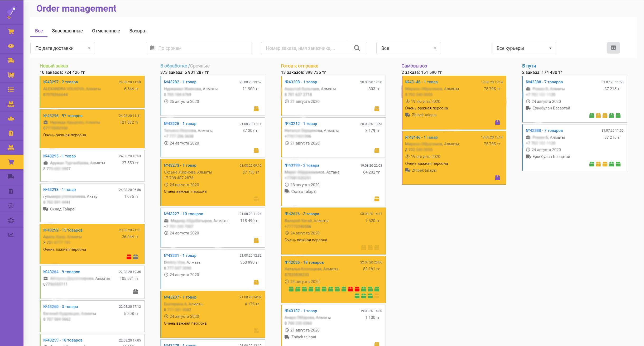Click the В обработке column title
The width and height of the screenshot is (644, 346).
174,66
